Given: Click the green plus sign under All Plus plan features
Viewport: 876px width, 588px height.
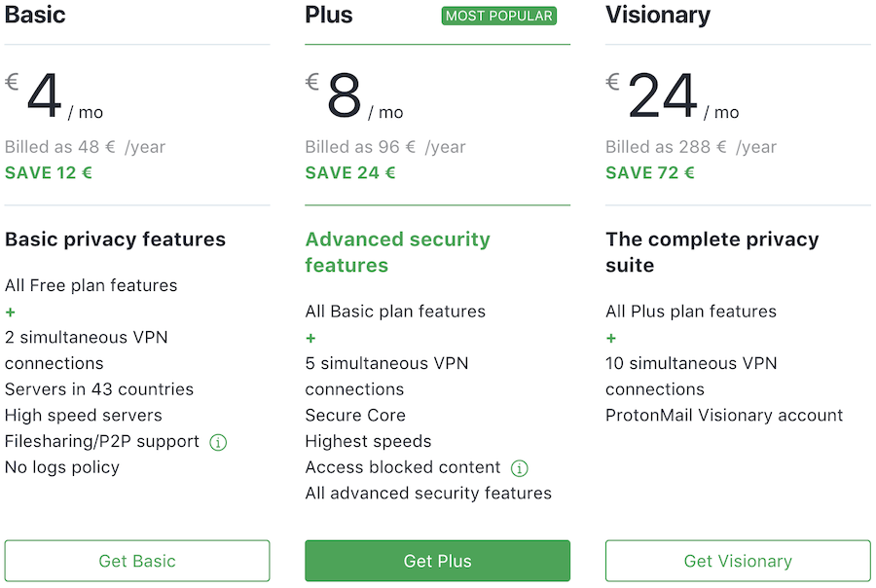Looking at the screenshot, I should point(611,338).
